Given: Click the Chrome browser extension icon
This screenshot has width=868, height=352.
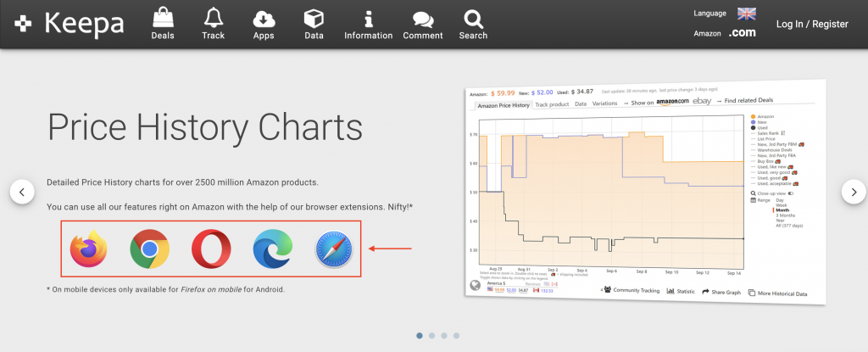Looking at the screenshot, I should (x=149, y=249).
